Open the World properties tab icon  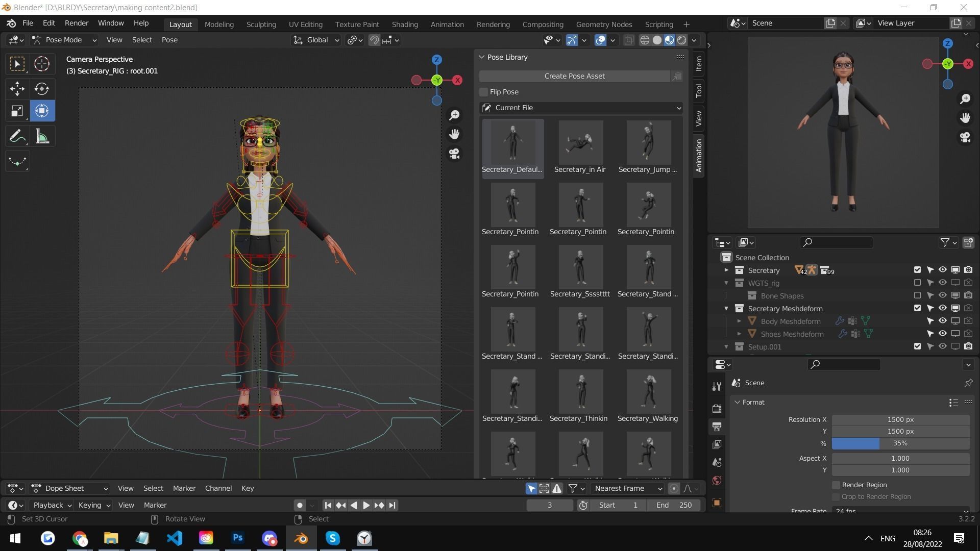point(717,481)
